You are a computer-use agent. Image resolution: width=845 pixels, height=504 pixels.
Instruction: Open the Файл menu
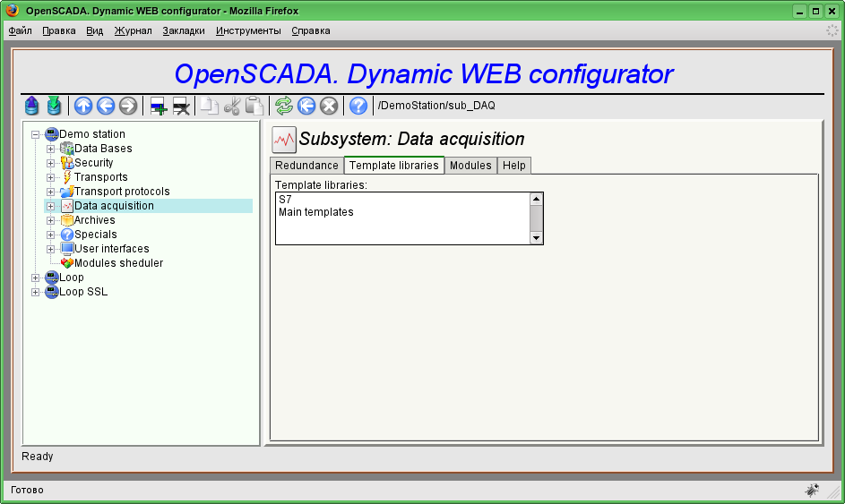pos(21,30)
